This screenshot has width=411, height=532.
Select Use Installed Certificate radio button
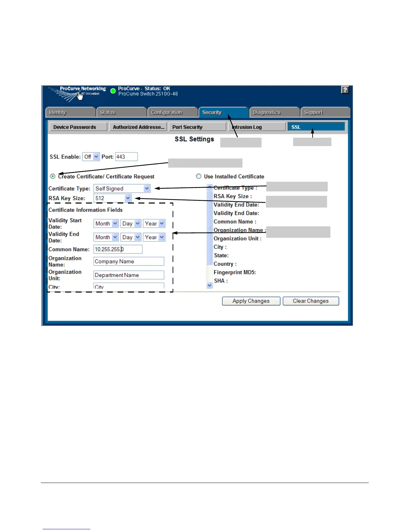click(x=199, y=176)
